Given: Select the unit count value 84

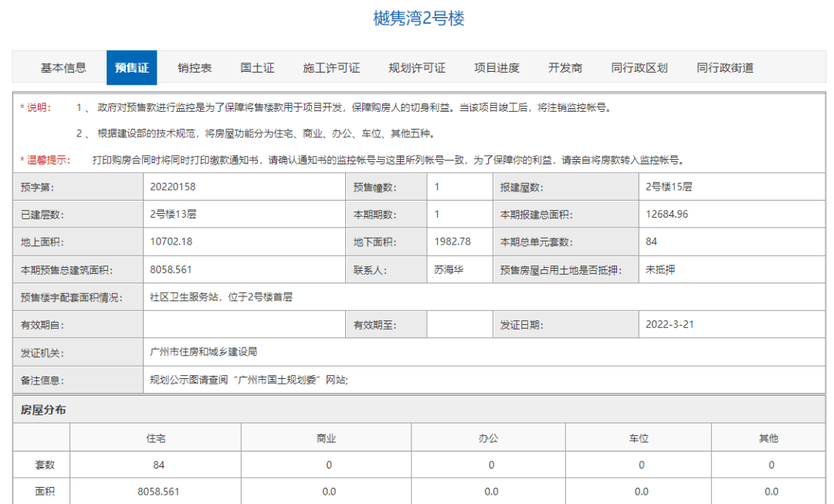Looking at the screenshot, I should (x=651, y=242).
